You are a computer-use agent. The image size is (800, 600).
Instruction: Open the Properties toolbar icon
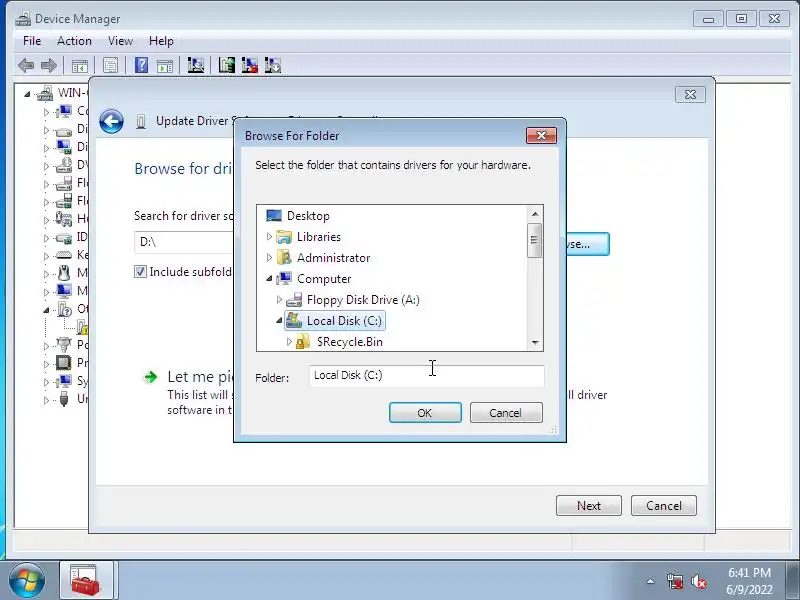point(110,65)
